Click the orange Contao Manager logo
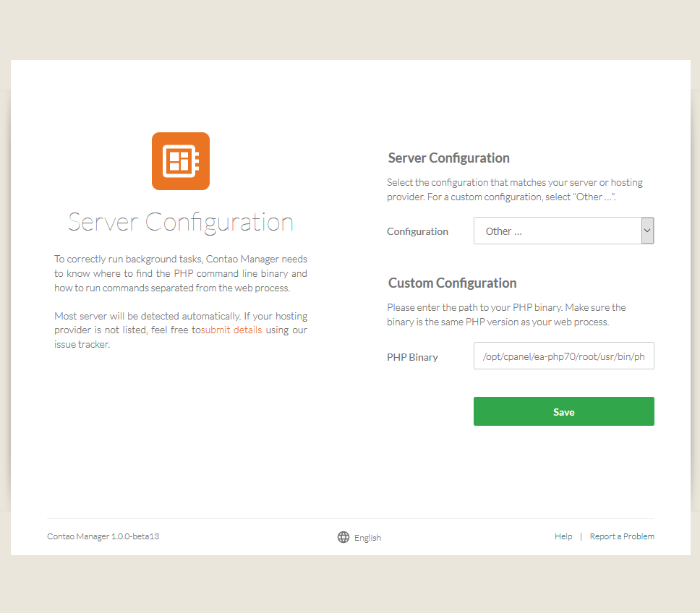This screenshot has height=613, width=700. pos(180,161)
